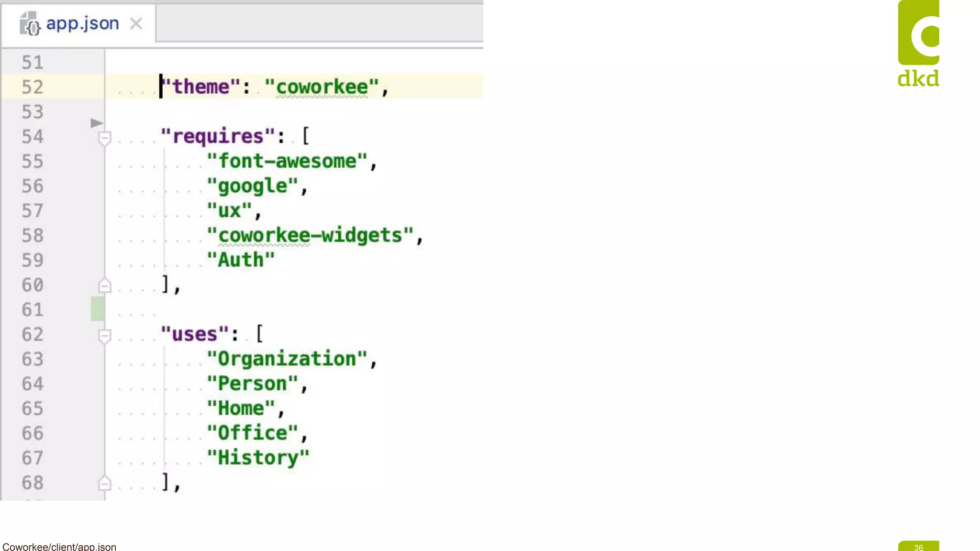Click the Coworkee/client/app.json caption
This screenshot has width=980, height=551.
click(59, 546)
